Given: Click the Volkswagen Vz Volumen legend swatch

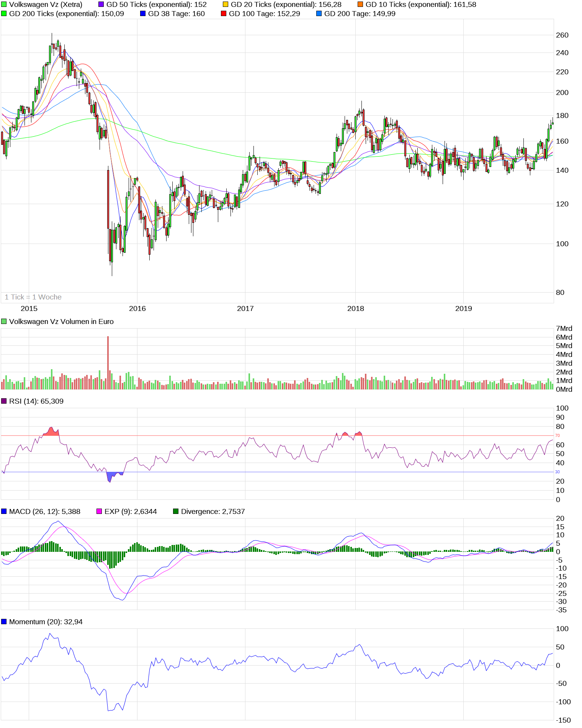Looking at the screenshot, I should click(x=4, y=322).
